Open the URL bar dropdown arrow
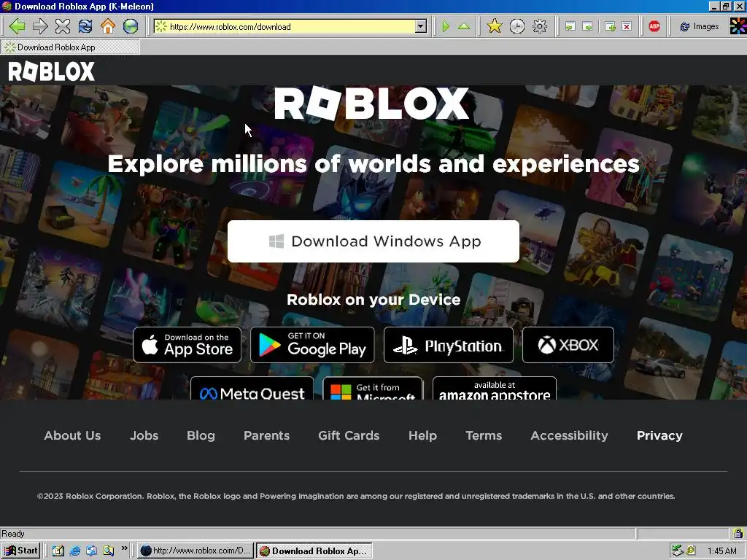This screenshot has height=560, width=747. (421, 27)
